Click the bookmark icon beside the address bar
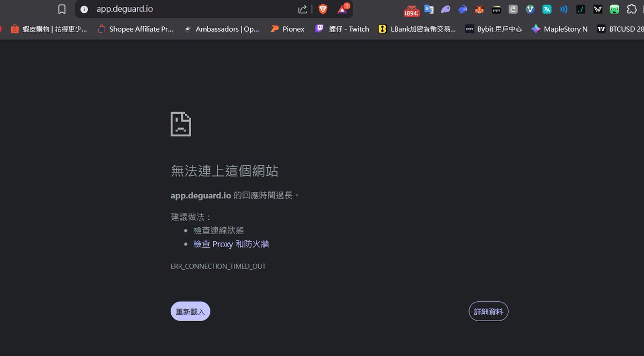Viewport: 644px width, 356px height. (62, 9)
